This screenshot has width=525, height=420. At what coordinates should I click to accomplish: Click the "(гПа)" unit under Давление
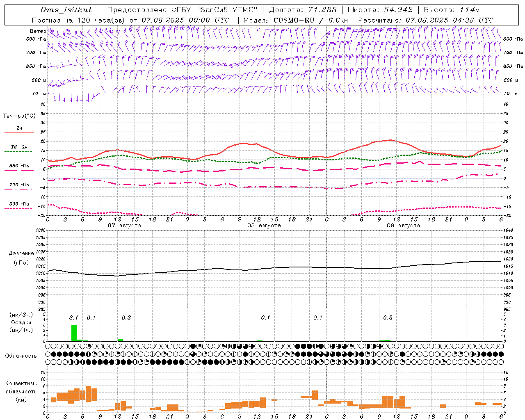point(21,262)
